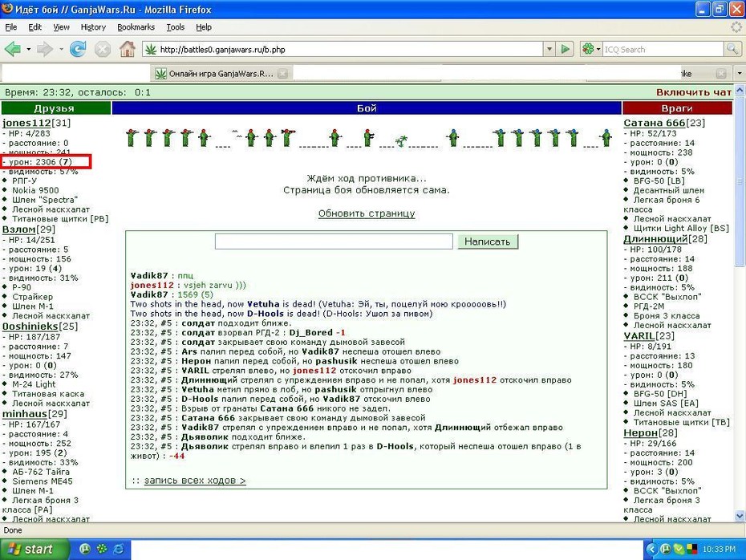Open the search engine selector dropdown
The height and width of the screenshot is (560, 746).
(598, 49)
